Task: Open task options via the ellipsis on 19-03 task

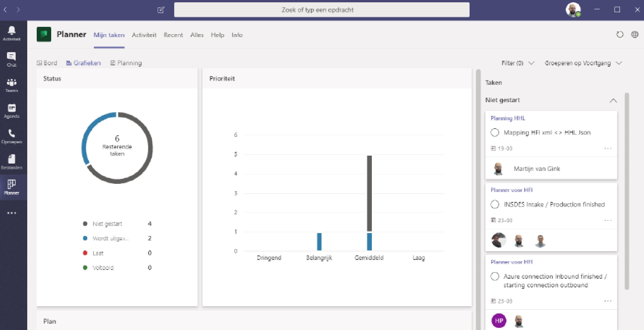Action: [608, 148]
